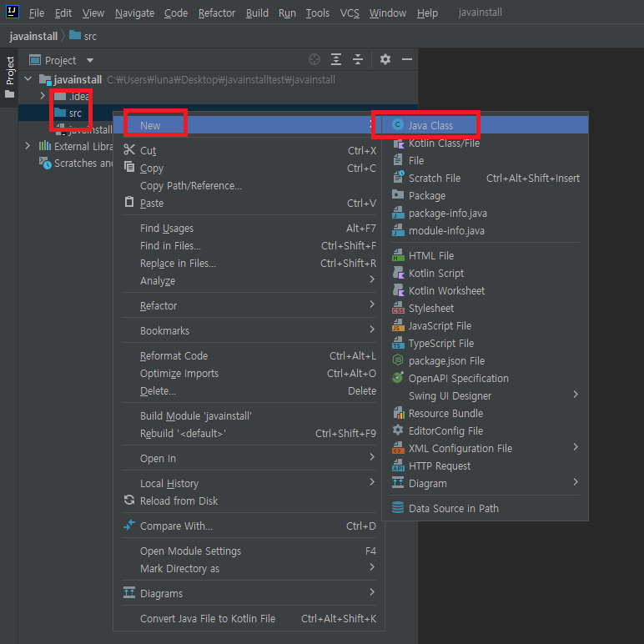Open the VCS menu
This screenshot has height=644, width=644.
pos(350,13)
